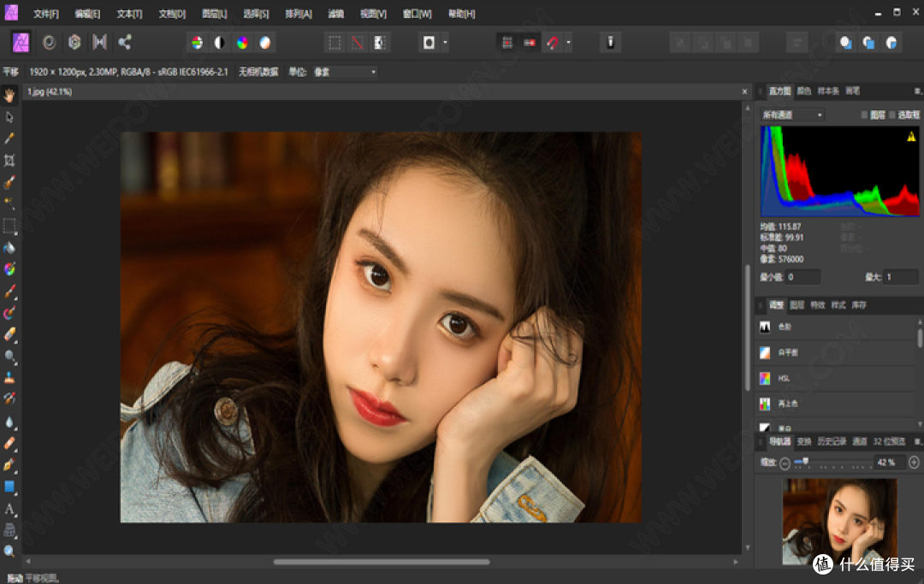Viewport: 924px width, 584px height.
Task: Select the Zoom magnifier tool at toolbar bottom
Action: click(9, 551)
